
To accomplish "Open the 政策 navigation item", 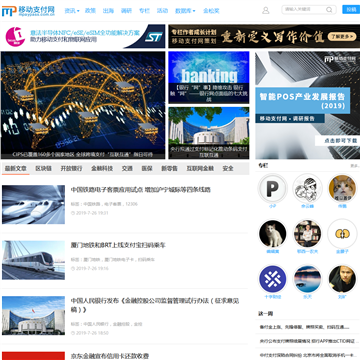I will pyautogui.click(x=90, y=11).
